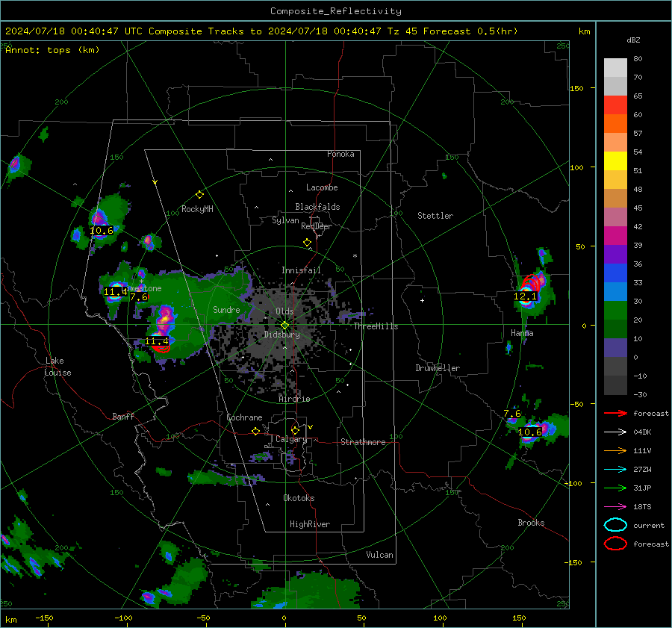Select the light gray swatch beside 80 dBZ
This screenshot has height=628, width=672.
(x=615, y=68)
